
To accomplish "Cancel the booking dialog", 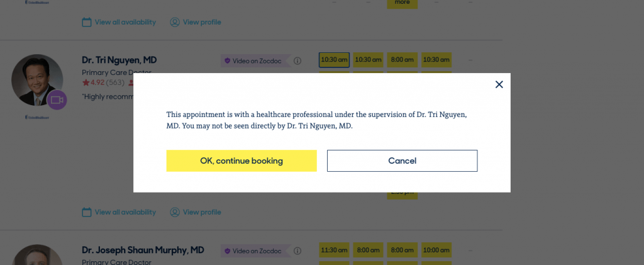I will (x=402, y=161).
